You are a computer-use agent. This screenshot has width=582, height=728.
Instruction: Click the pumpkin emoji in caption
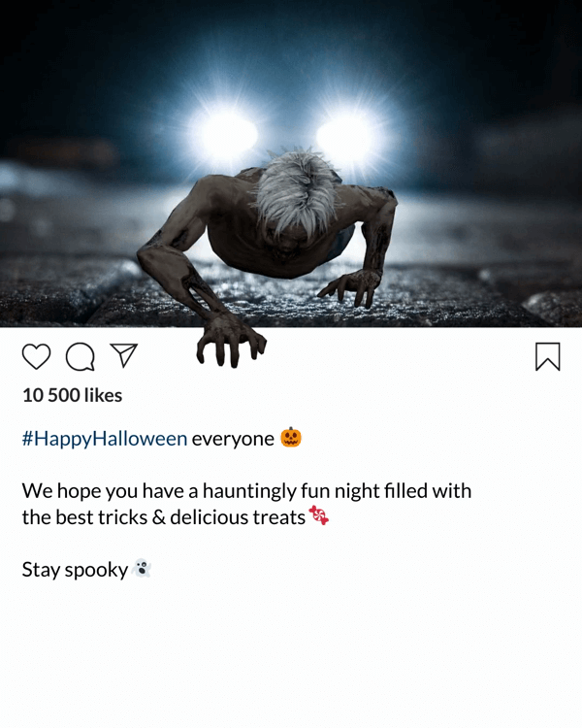click(291, 437)
